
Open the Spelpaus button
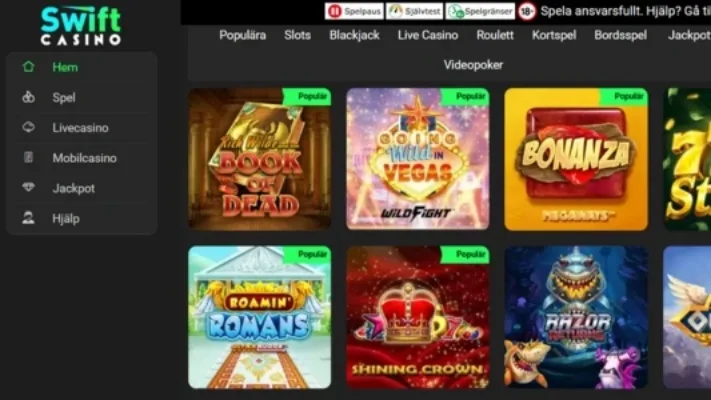354,11
